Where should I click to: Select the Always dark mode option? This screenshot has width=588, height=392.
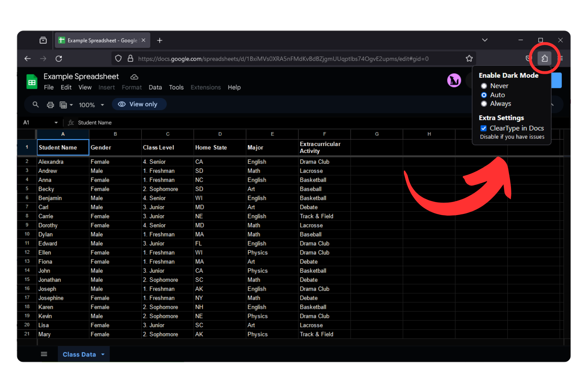pyautogui.click(x=484, y=104)
